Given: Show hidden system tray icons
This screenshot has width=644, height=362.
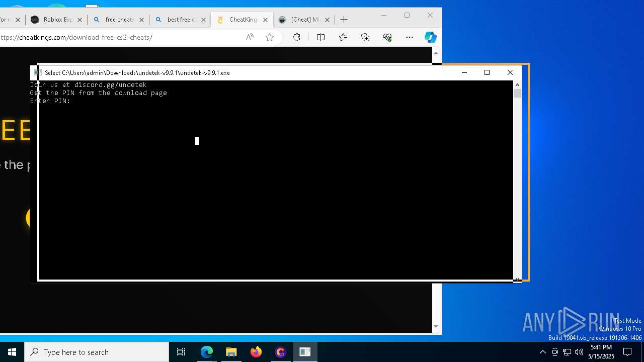Looking at the screenshot, I should point(542,352).
